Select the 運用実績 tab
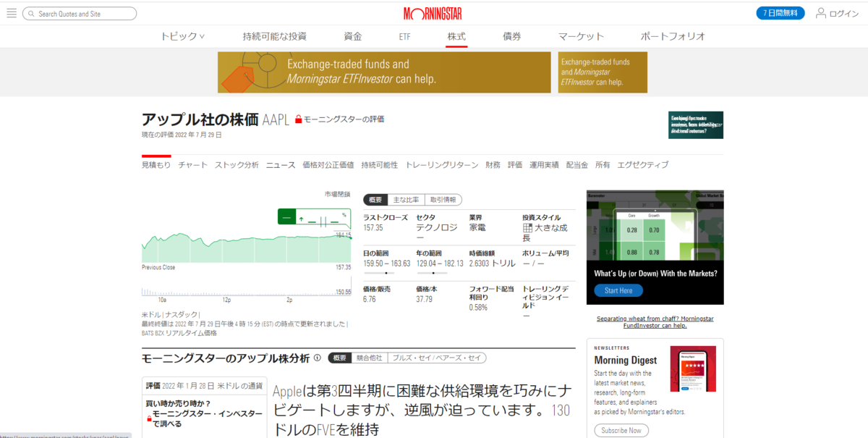This screenshot has width=868, height=438. click(x=544, y=165)
